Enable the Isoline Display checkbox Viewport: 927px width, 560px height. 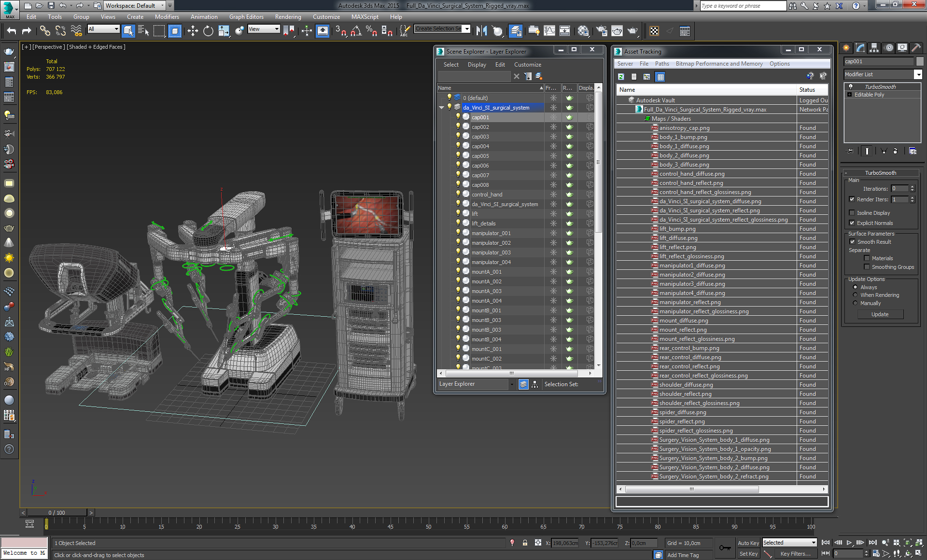(x=852, y=213)
